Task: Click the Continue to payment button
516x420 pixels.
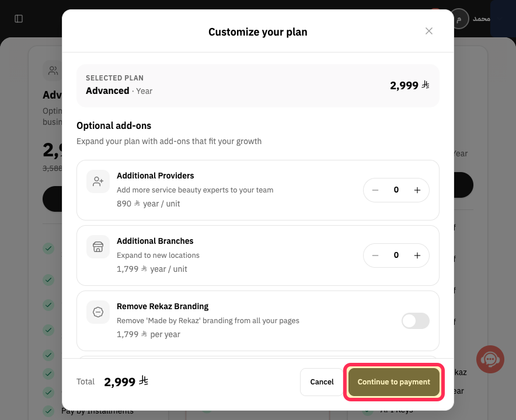Action: click(393, 382)
